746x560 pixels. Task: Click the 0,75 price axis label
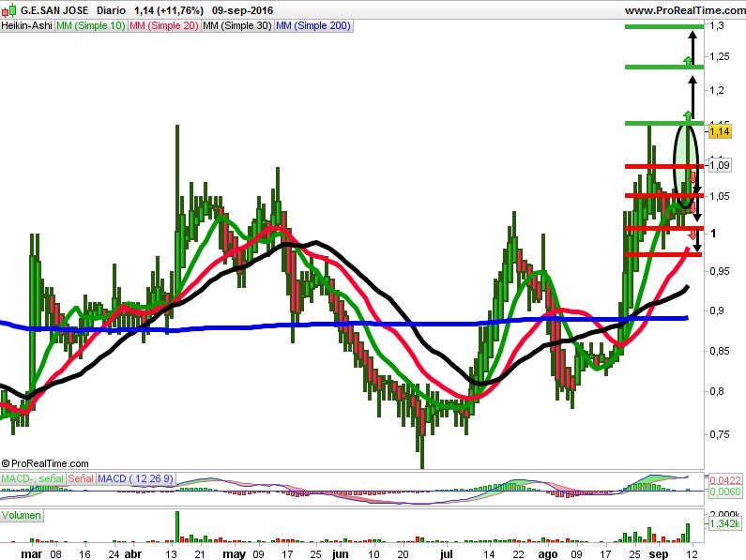pos(720,434)
